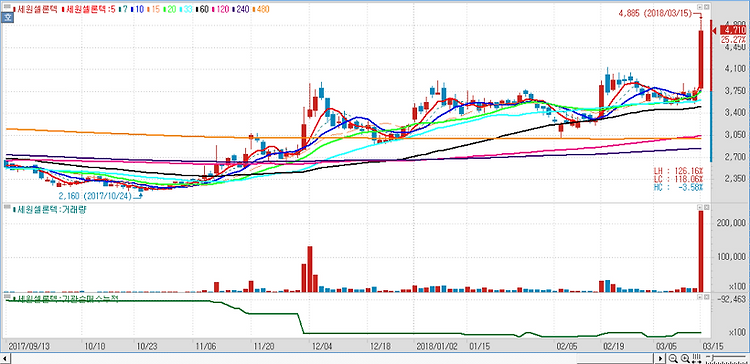Select the 세원셀론텍 :5 moving average legend
750x364 pixels.
click(88, 9)
